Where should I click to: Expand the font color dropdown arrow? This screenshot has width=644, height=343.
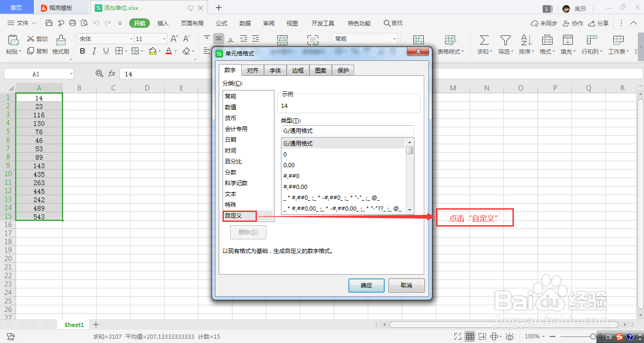click(x=174, y=51)
